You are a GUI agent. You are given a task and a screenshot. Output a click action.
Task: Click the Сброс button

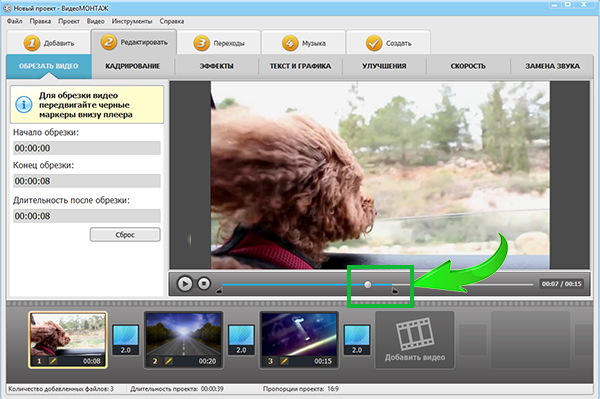pyautogui.click(x=125, y=235)
